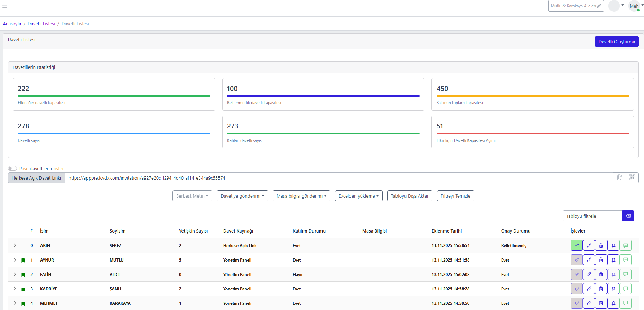Toggle the Pasif davetlileri göster switch
The width and height of the screenshot is (644, 310).
pyautogui.click(x=12, y=168)
